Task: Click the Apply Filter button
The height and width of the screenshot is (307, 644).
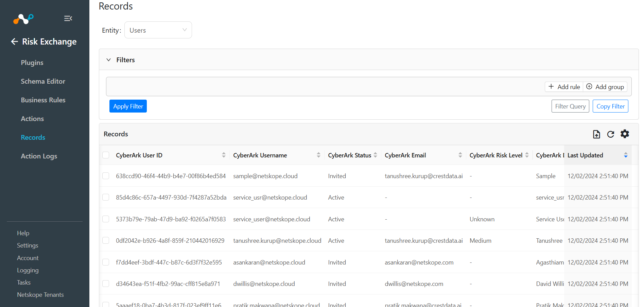Action: pos(128,106)
